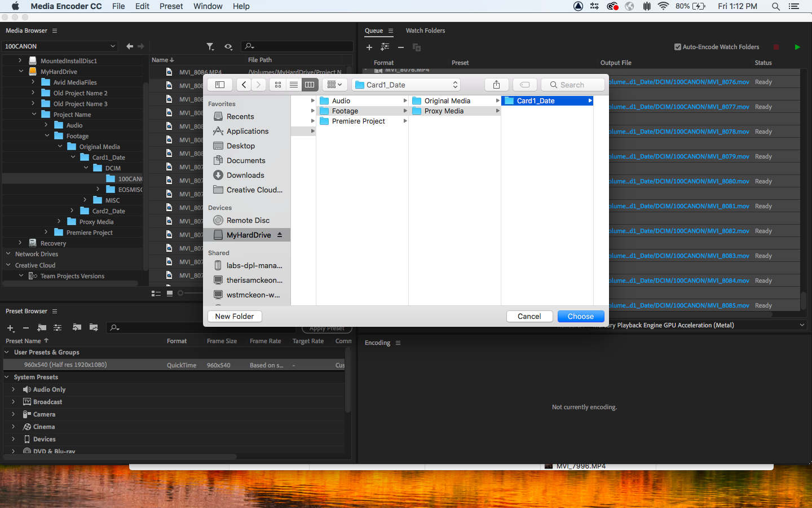Click the Share icon in file dialog
This screenshot has height=508, width=812.
tap(497, 85)
